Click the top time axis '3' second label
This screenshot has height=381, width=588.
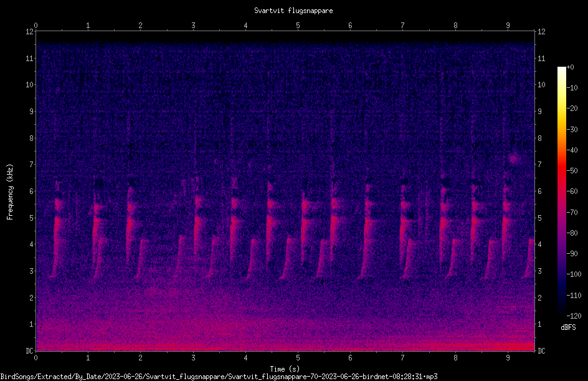point(193,26)
